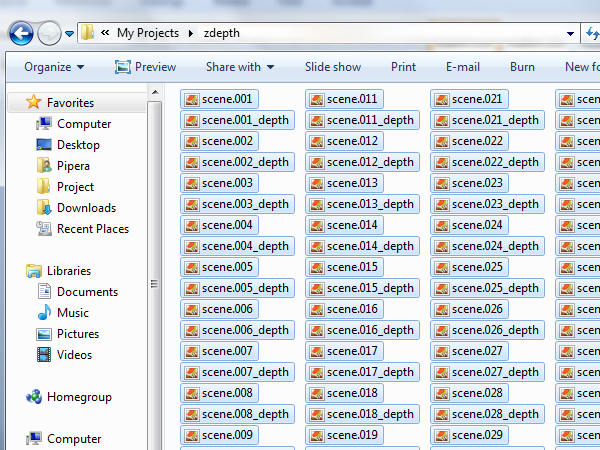Click the Share with label
The width and height of the screenshot is (600, 450).
click(233, 67)
